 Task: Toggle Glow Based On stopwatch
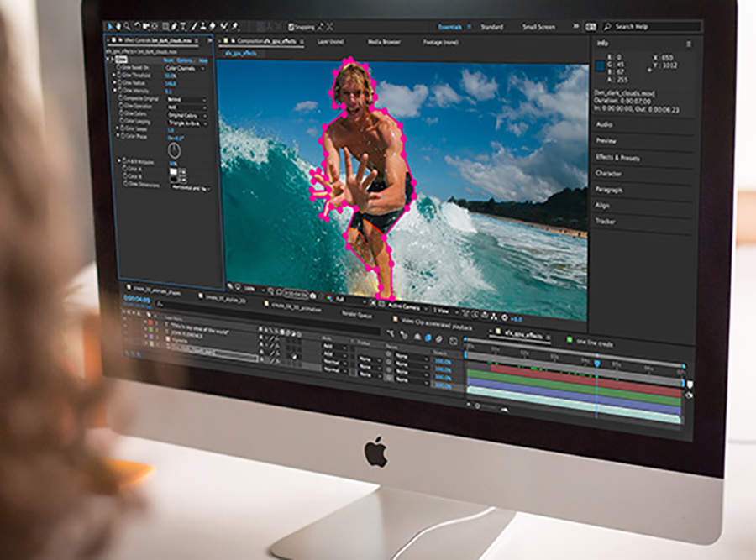[x=119, y=68]
